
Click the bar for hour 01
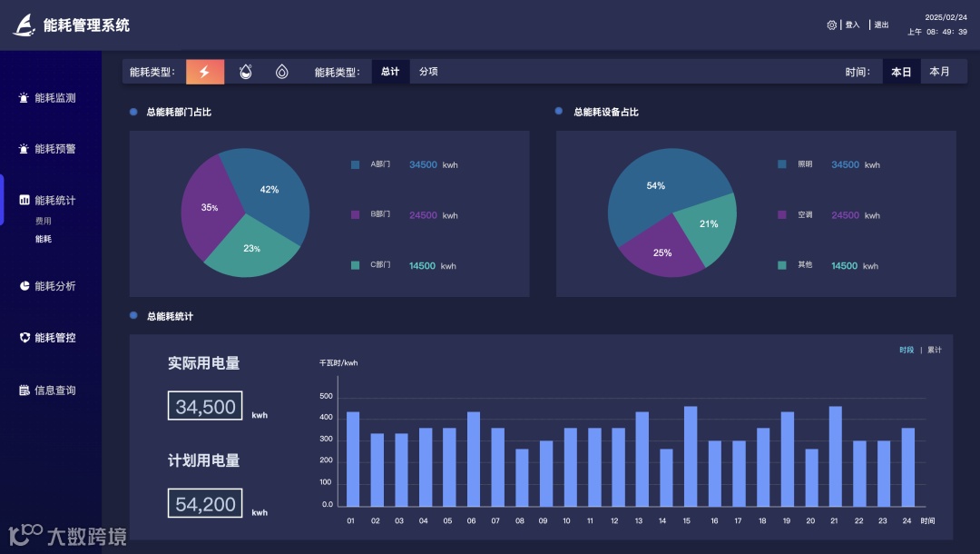click(x=352, y=459)
